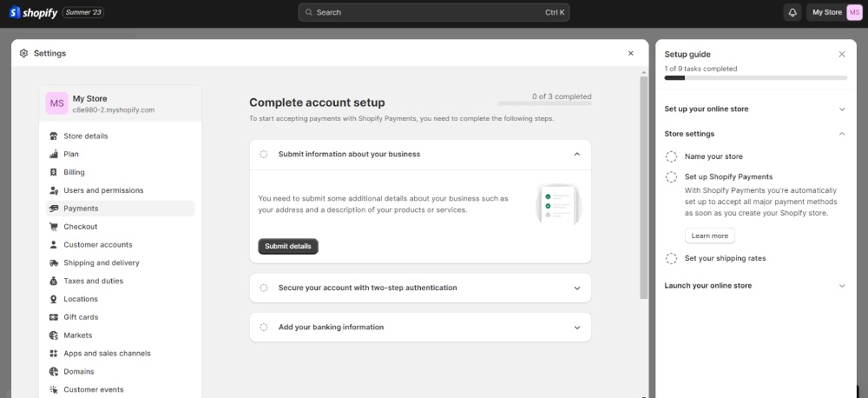This screenshot has width=868, height=398.
Task: Click the MS avatar in top bar
Action: [x=854, y=12]
